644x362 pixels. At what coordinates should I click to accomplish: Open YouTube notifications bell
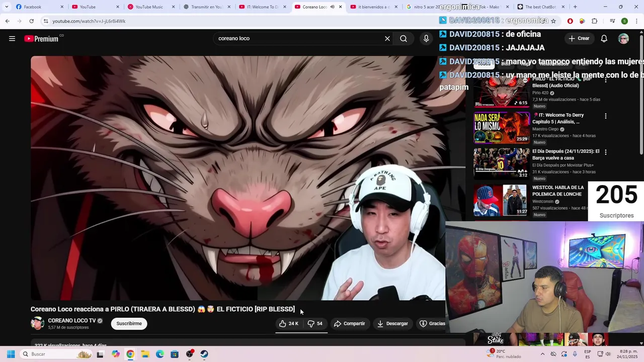pyautogui.click(x=604, y=39)
